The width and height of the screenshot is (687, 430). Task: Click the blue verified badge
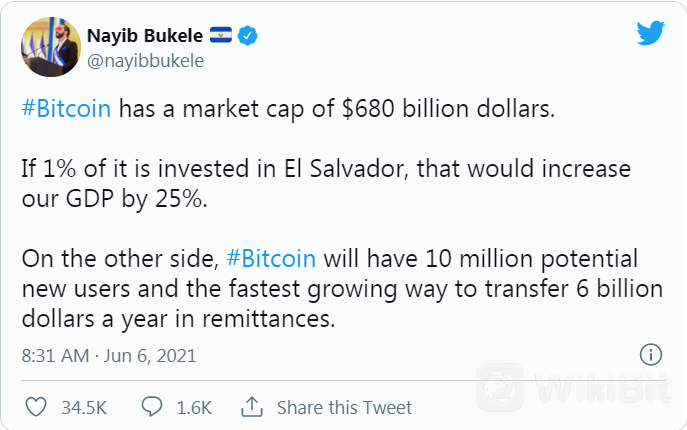pyautogui.click(x=248, y=36)
